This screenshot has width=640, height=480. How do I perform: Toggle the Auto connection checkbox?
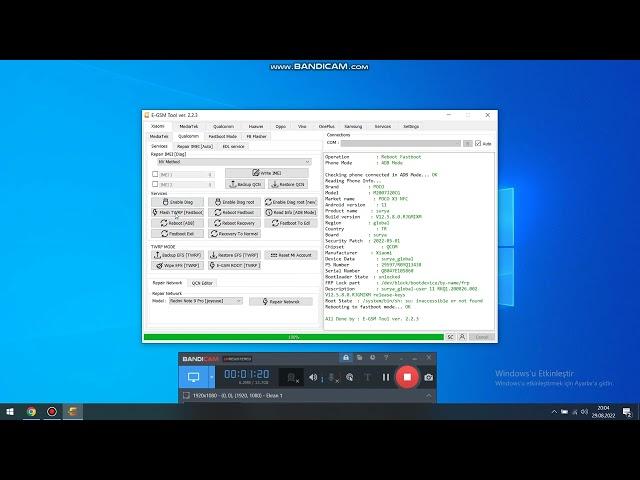(478, 144)
